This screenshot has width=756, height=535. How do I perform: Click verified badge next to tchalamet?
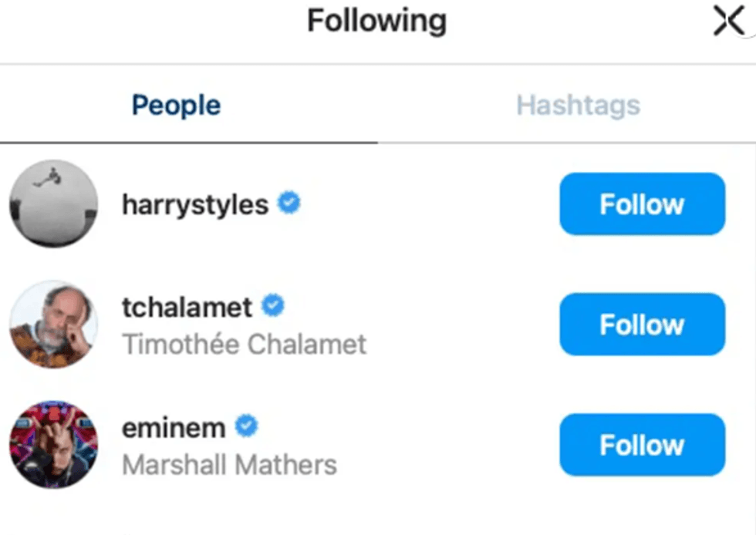pyautogui.click(x=273, y=306)
